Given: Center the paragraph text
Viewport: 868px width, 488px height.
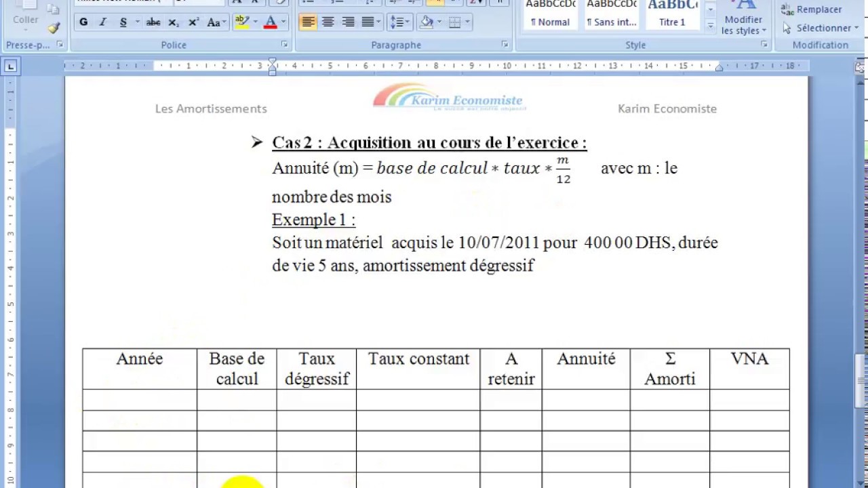Looking at the screenshot, I should coord(328,22).
